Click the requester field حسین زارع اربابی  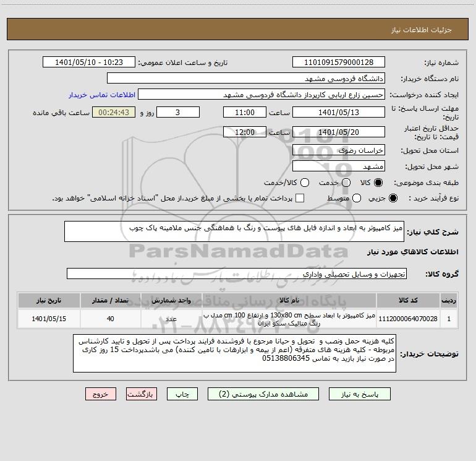pos(261,95)
